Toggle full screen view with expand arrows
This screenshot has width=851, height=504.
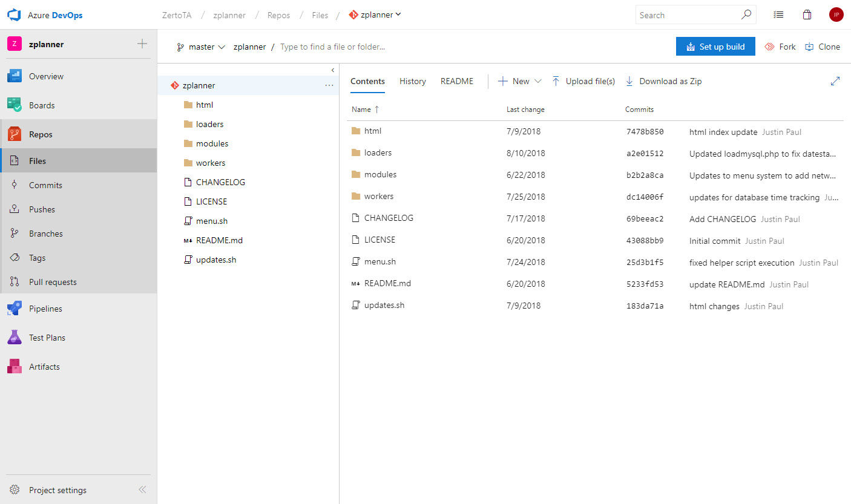pos(835,81)
